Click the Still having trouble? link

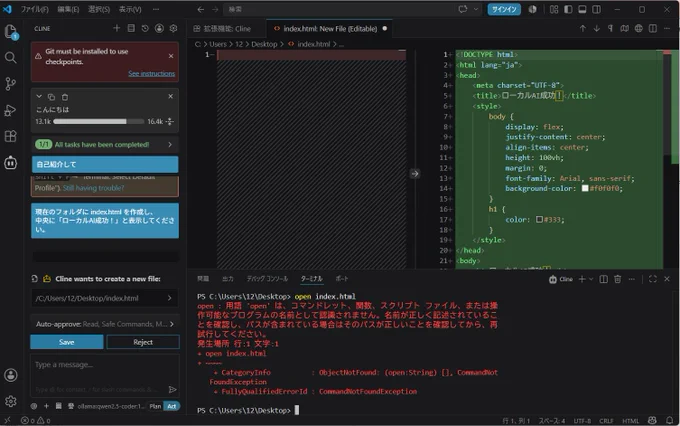point(93,188)
